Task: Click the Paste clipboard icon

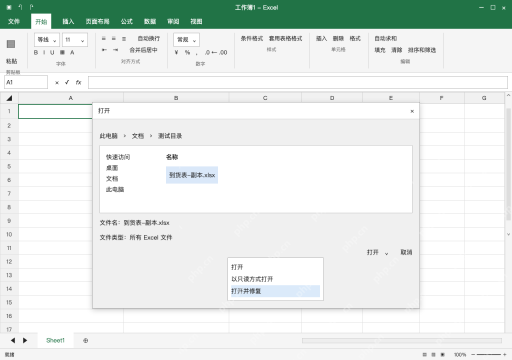Action: 11,44
